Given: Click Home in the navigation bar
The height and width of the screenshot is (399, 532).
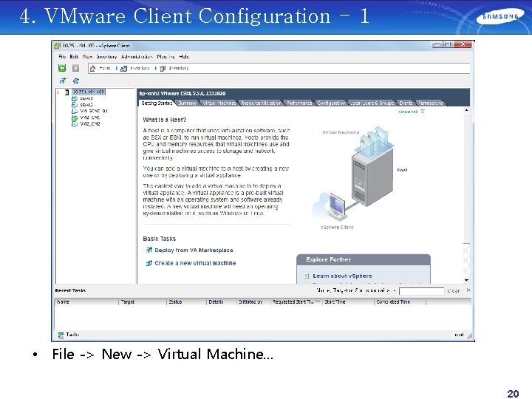Looking at the screenshot, I should [105, 68].
